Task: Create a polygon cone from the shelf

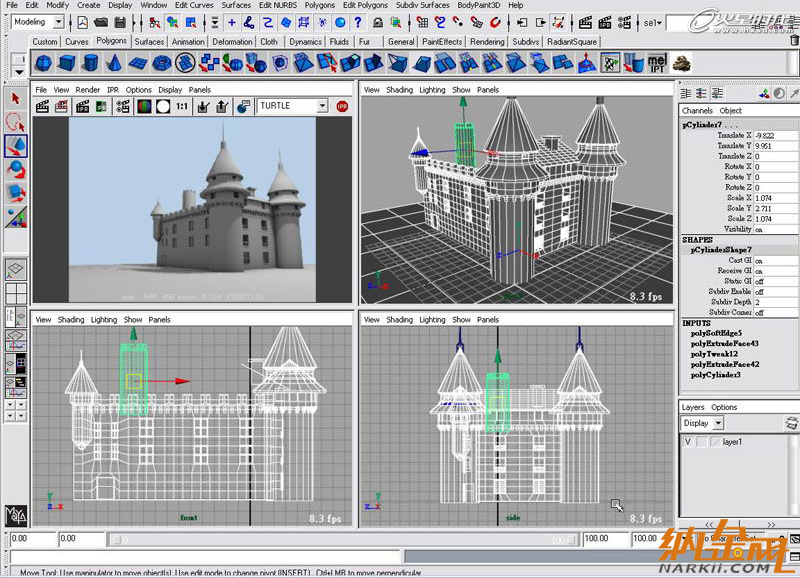Action: [x=114, y=64]
